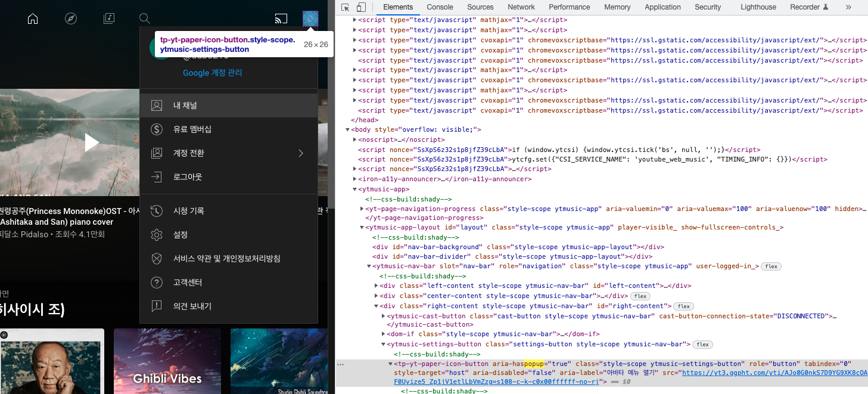The width and height of the screenshot is (868, 394).
Task: Open 서비스 약관 및 개인정보처리방침 entry
Action: 229,259
